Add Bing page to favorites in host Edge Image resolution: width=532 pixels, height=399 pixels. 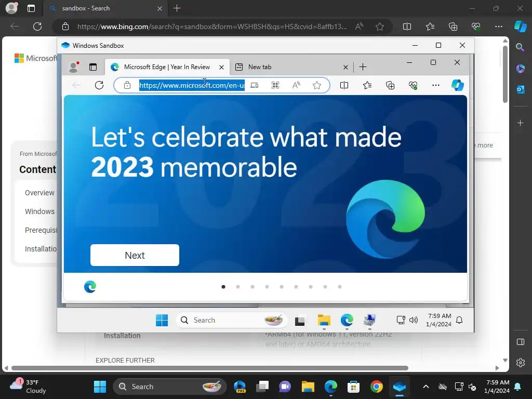point(380,26)
